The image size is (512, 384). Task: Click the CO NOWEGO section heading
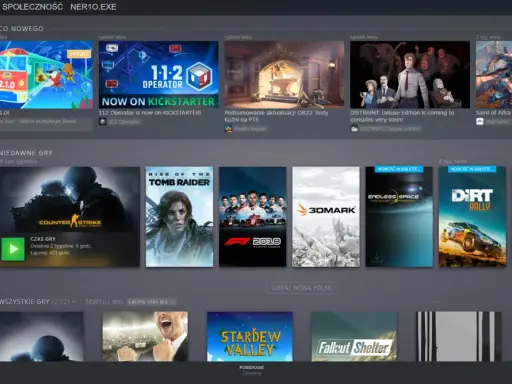pyautogui.click(x=22, y=29)
